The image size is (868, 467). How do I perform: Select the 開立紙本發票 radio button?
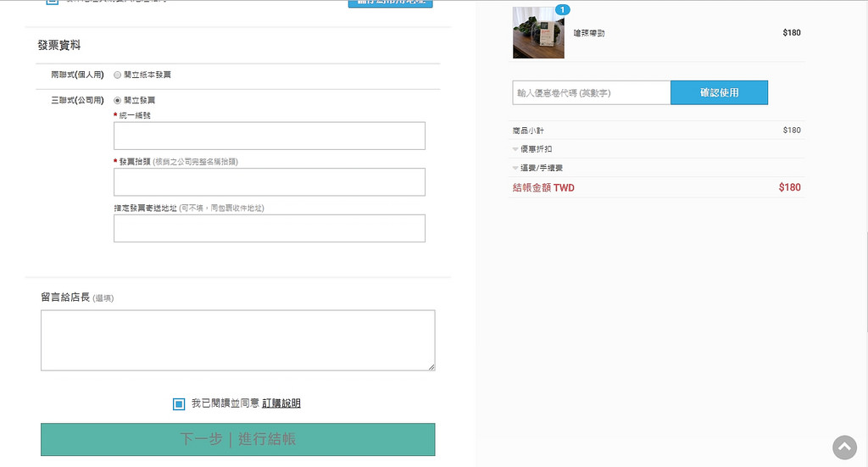click(x=118, y=75)
